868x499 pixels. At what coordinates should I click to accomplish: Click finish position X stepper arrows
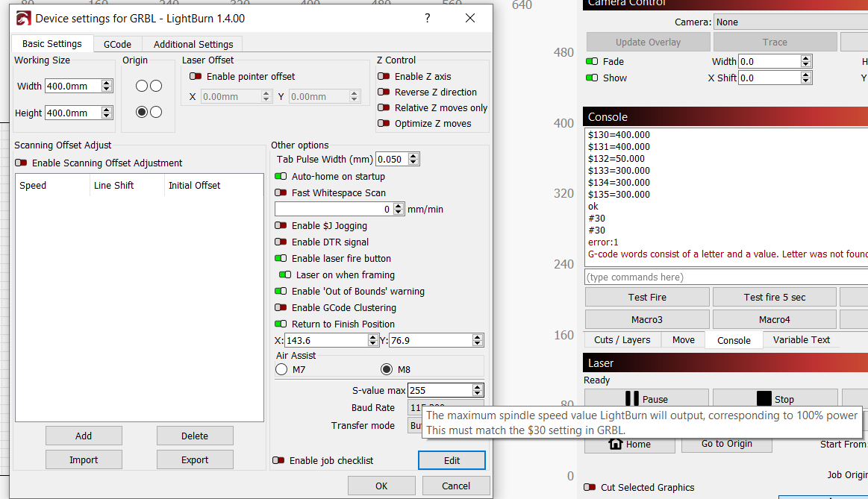point(373,340)
